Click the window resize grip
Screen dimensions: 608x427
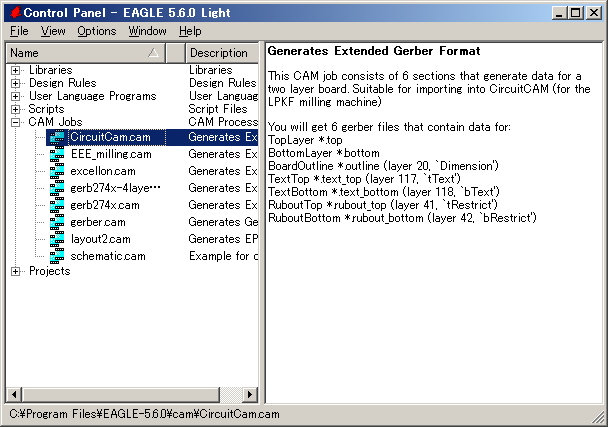point(597,417)
